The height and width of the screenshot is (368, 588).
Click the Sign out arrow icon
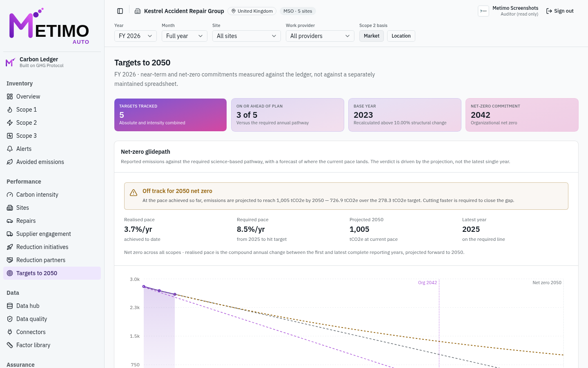(549, 11)
